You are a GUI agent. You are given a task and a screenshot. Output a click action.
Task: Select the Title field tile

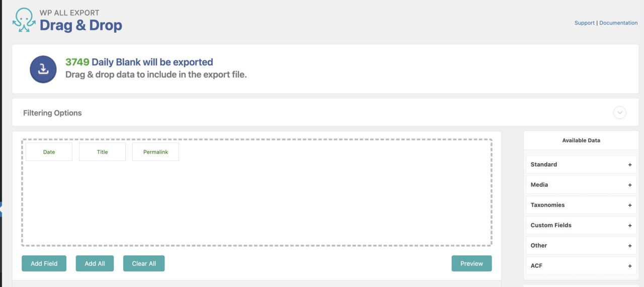click(x=102, y=152)
